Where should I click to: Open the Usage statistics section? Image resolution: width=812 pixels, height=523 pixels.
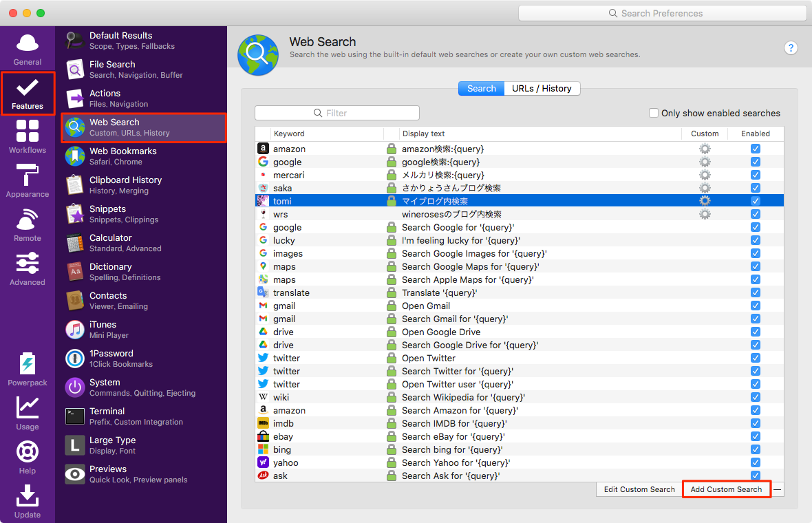coord(28,413)
